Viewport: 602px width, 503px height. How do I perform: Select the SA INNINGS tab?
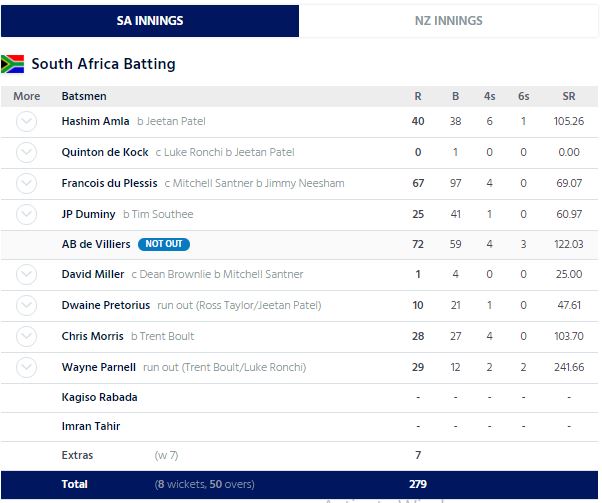[150, 21]
